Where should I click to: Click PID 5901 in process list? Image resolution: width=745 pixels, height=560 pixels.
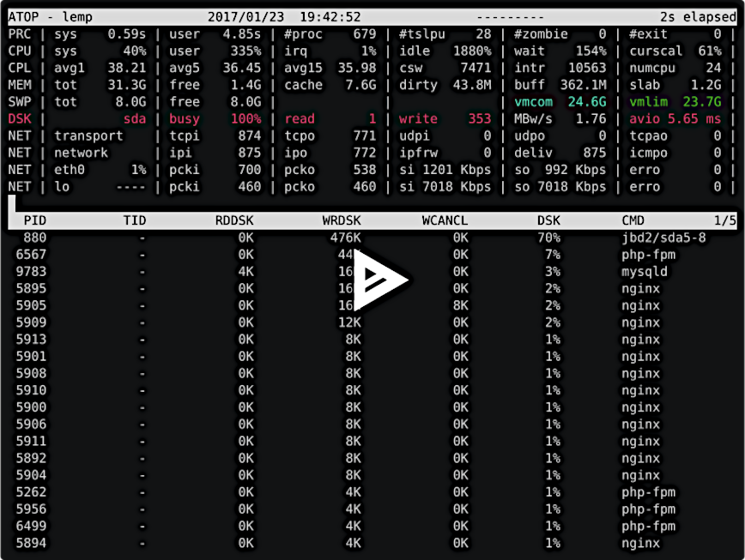click(31, 357)
